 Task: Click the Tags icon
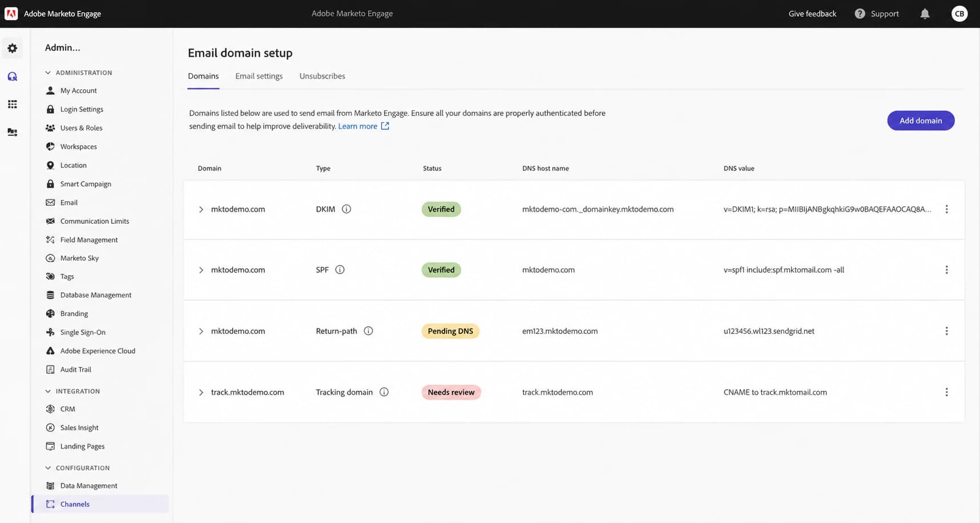[50, 276]
